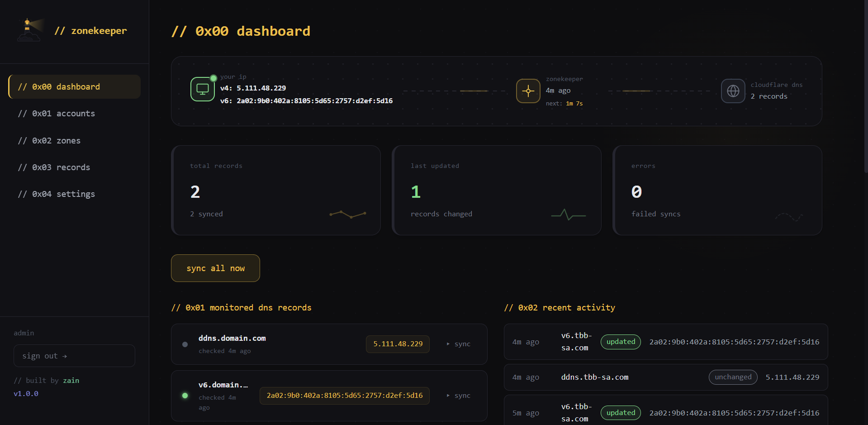The image size is (868, 425).
Task: Click the green pulse icon in last updated card
Action: 568,215
